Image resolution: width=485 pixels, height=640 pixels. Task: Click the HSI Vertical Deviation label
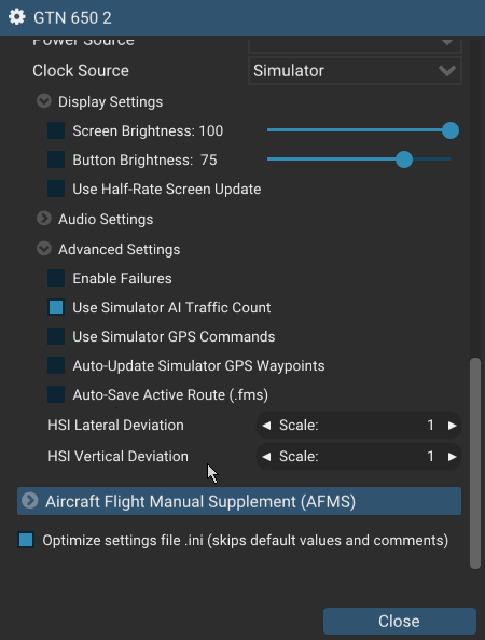click(118, 456)
